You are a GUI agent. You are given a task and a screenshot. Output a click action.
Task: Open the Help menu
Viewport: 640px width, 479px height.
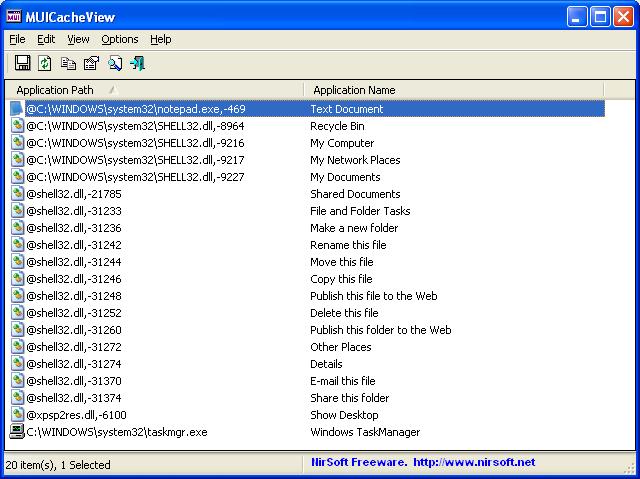tap(160, 39)
